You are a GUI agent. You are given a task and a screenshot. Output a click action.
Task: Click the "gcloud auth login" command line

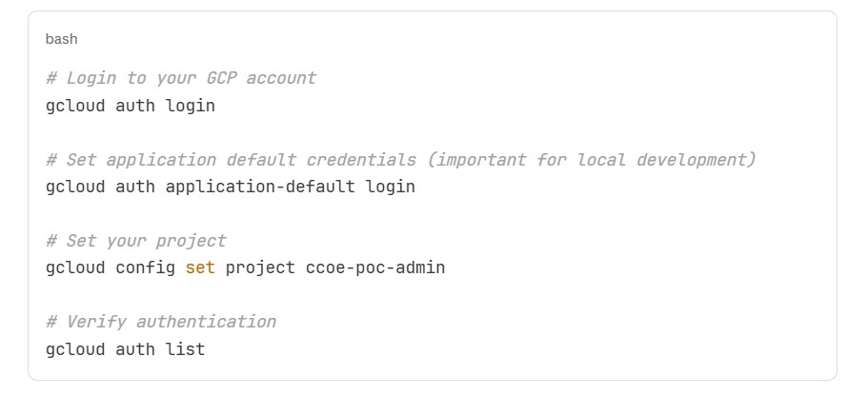click(x=131, y=106)
